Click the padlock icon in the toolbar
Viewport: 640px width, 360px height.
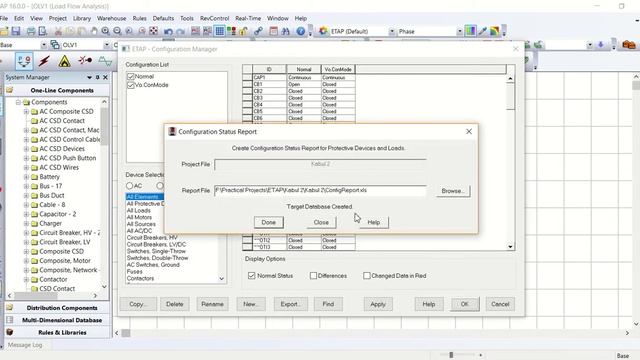244,31
